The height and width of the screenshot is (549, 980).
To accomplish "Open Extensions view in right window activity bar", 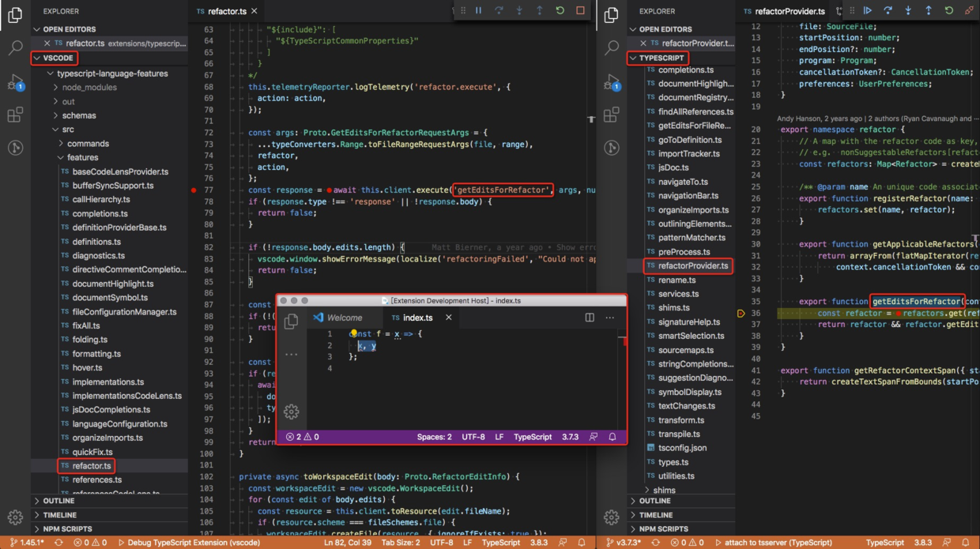I will pos(611,115).
